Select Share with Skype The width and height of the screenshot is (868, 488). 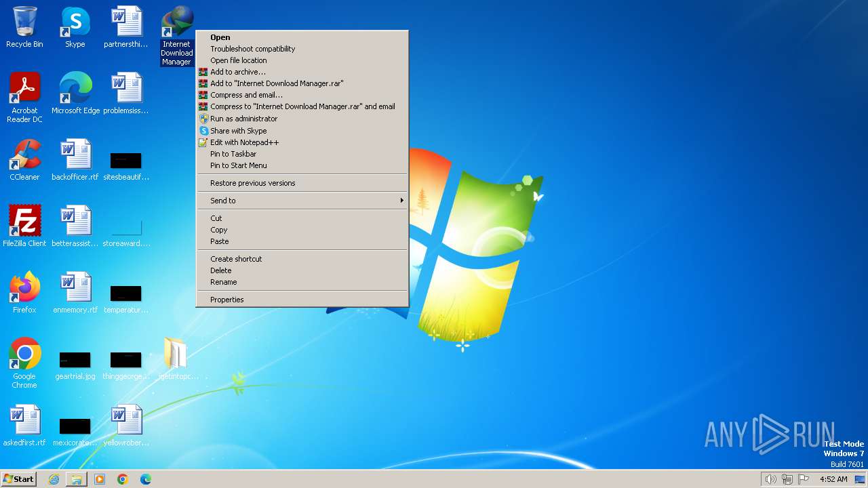pyautogui.click(x=302, y=131)
